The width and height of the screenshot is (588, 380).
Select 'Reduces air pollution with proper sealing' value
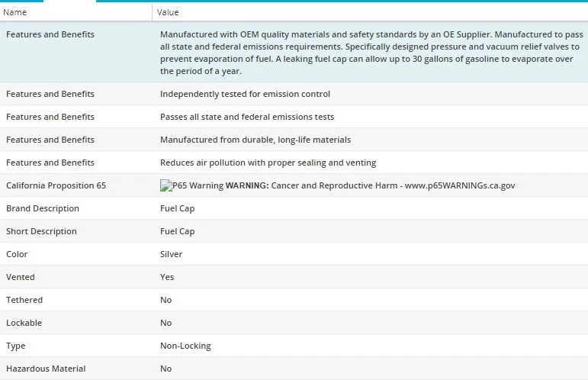coord(268,163)
